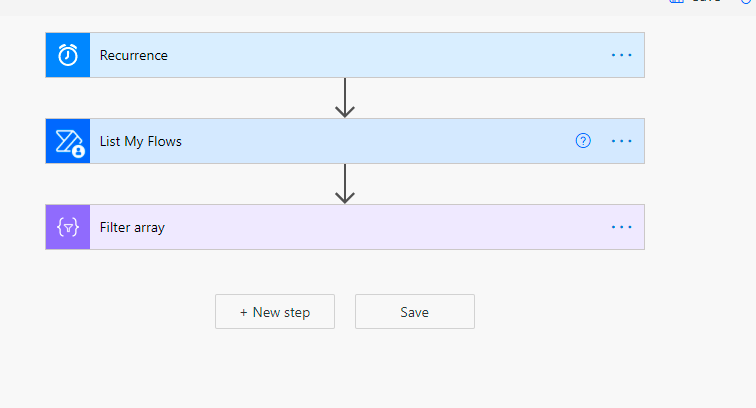The image size is (756, 408).
Task: Open the Filter array ellipsis menu
Action: [x=621, y=227]
